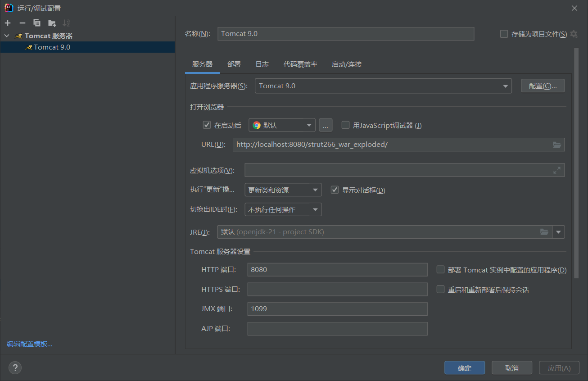Click browser ellipsis ... button
Screen dimensions: 588x381
coord(326,125)
